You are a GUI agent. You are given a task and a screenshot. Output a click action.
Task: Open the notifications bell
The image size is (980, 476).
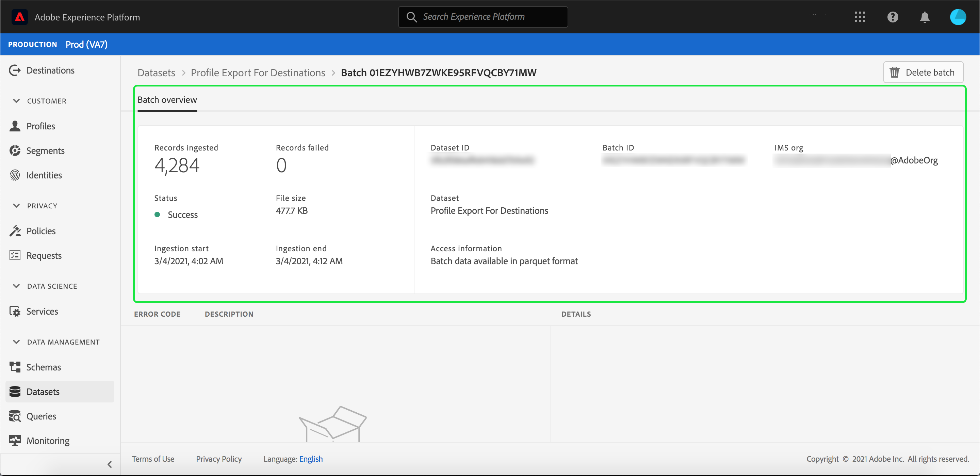click(925, 17)
